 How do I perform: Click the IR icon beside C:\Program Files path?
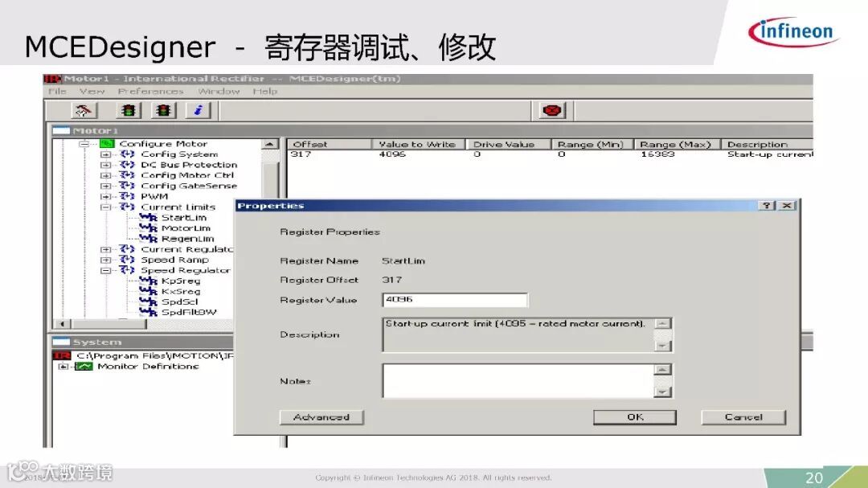(x=61, y=355)
